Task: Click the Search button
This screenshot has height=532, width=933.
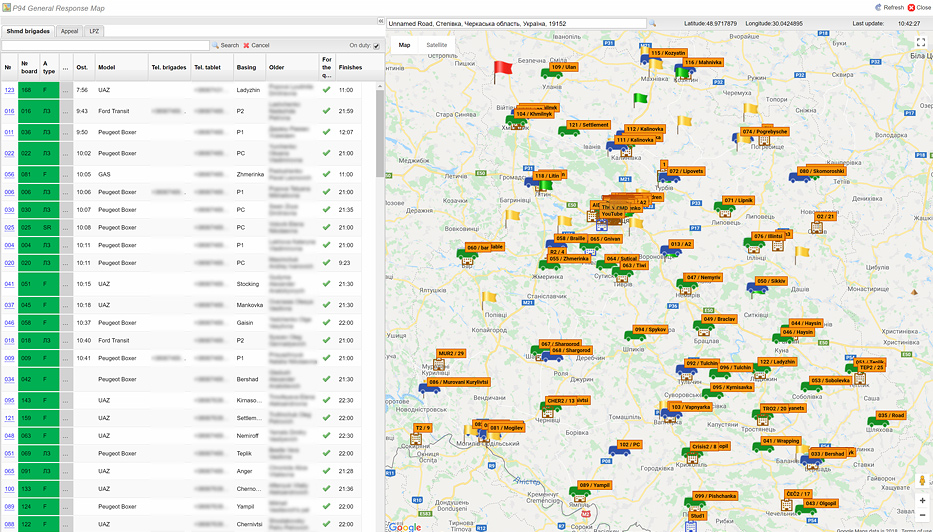Action: pos(225,45)
